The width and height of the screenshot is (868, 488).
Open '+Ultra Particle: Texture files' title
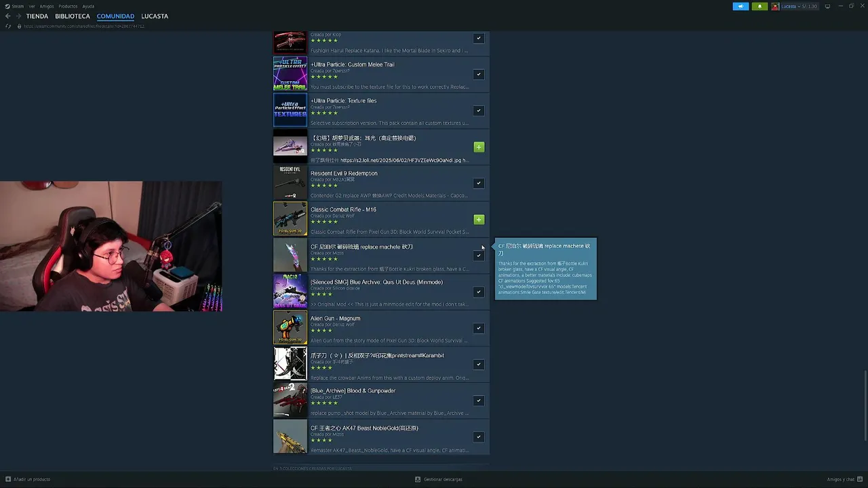[343, 101]
